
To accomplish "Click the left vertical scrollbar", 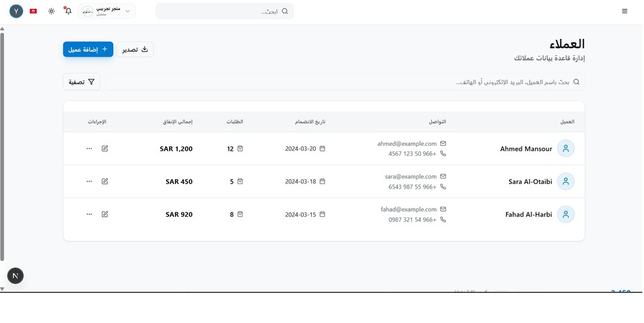I will 2,147.
